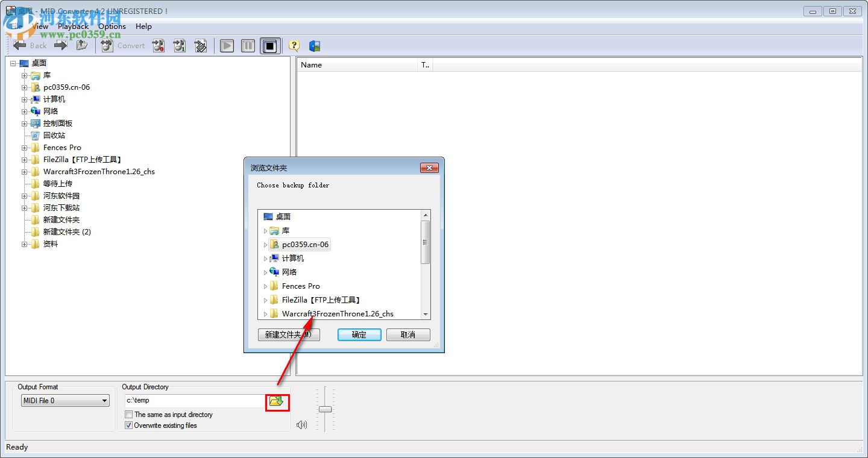Click the c:\temp output directory field
The image size is (868, 458).
[193, 401]
